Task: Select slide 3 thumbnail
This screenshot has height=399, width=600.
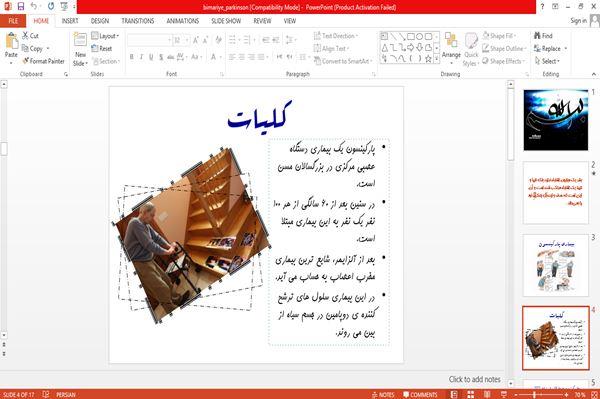Action: 556,265
